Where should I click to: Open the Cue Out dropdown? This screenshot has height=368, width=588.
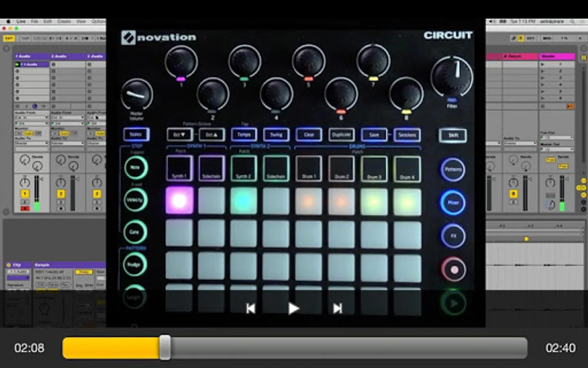click(x=557, y=138)
